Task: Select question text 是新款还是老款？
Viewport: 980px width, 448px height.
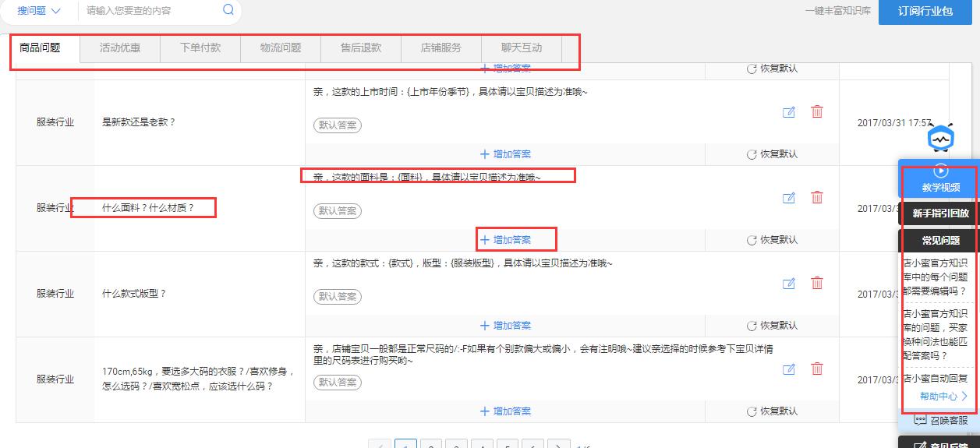Action: tap(139, 122)
